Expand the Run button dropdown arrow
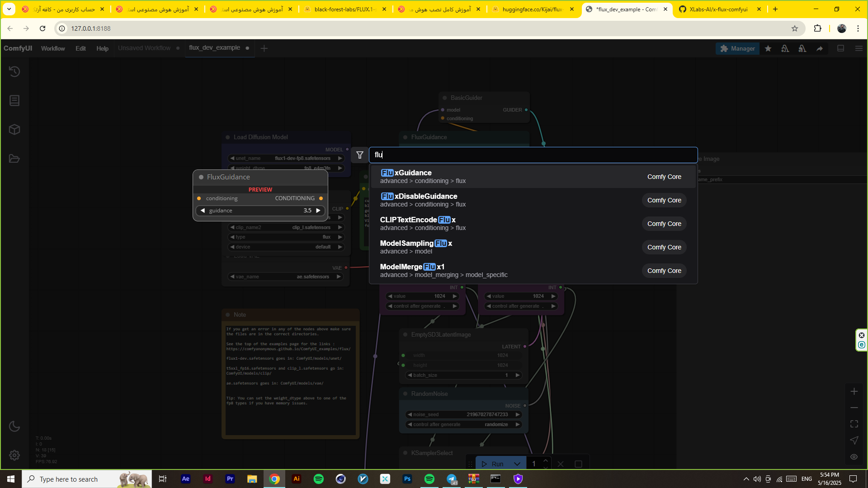The image size is (868, 488). tap(517, 464)
